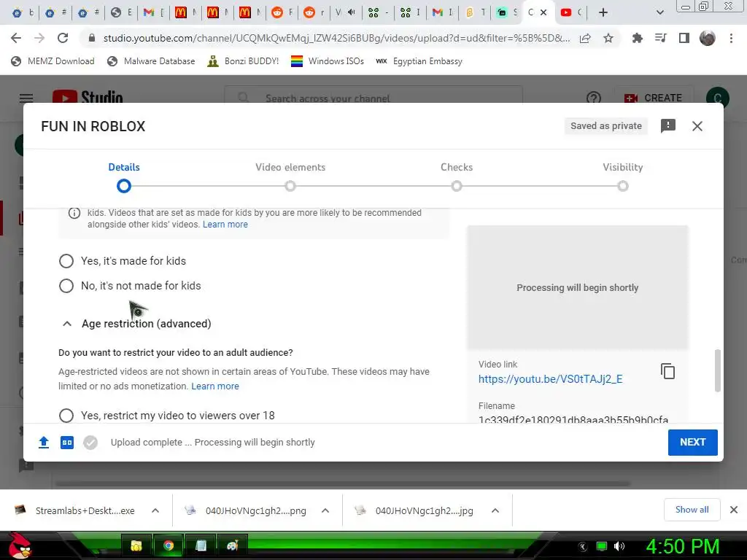Close the downloads bar
747x560 pixels.
click(x=734, y=510)
